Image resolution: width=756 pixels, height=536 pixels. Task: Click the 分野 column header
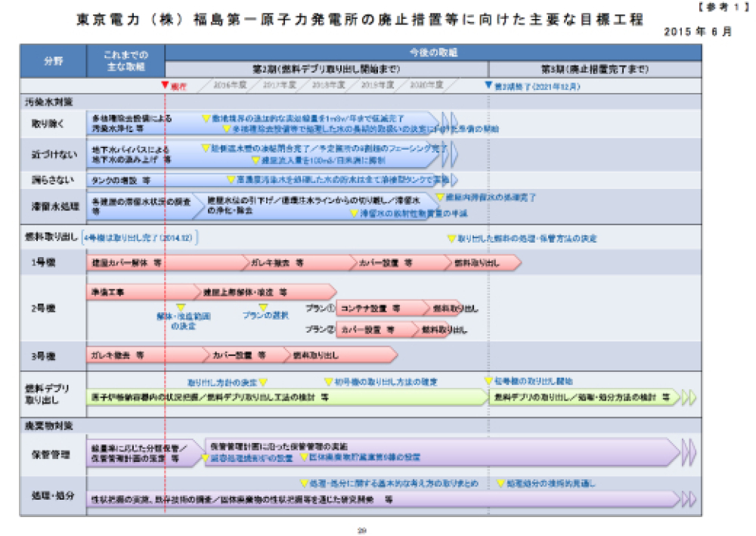(53, 61)
